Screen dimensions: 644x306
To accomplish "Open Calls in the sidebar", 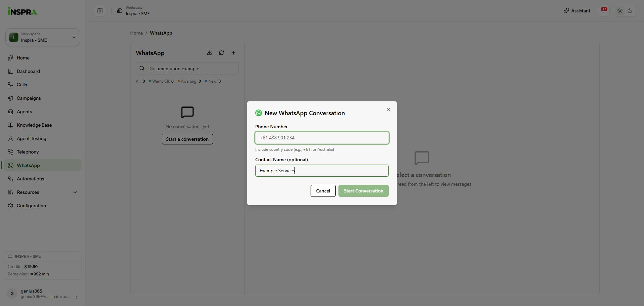I will (x=43, y=85).
